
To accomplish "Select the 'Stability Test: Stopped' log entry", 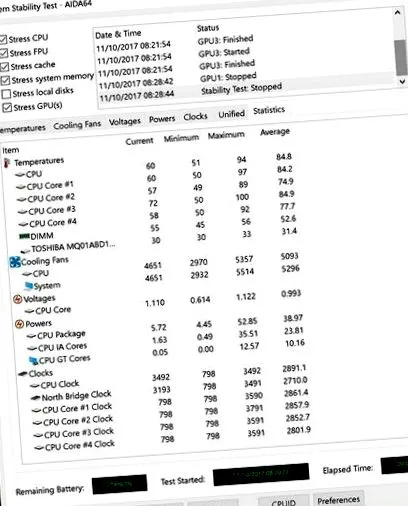I will pyautogui.click(x=241, y=88).
